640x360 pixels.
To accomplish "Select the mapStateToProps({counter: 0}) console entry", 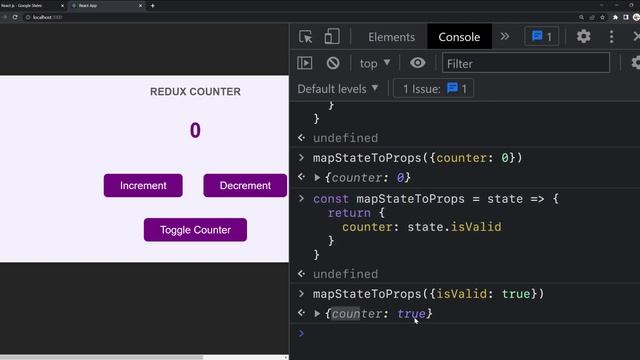I will pos(417,158).
